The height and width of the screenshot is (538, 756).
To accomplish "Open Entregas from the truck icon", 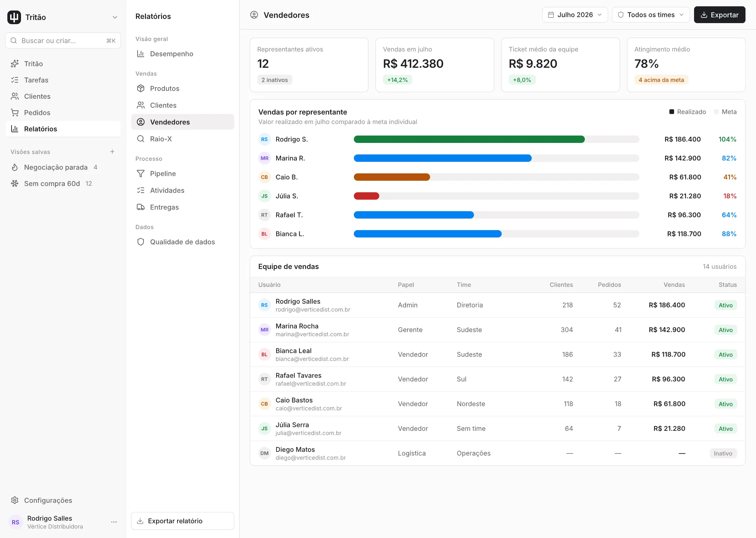I will (141, 207).
